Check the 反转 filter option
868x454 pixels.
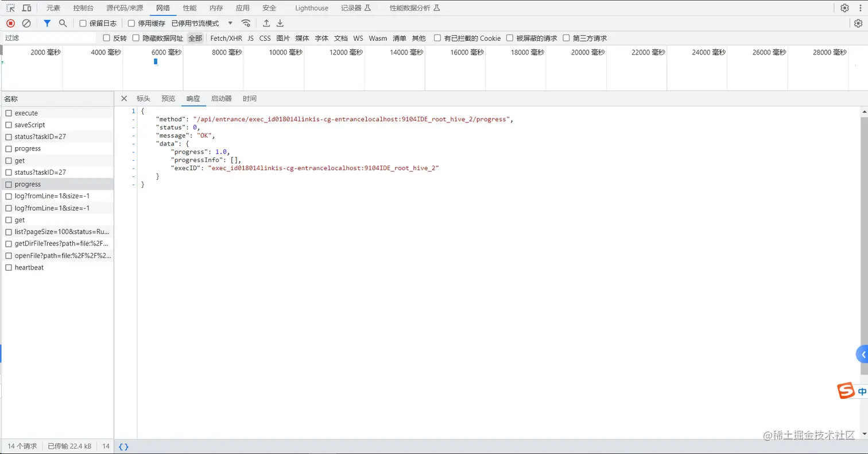point(106,38)
